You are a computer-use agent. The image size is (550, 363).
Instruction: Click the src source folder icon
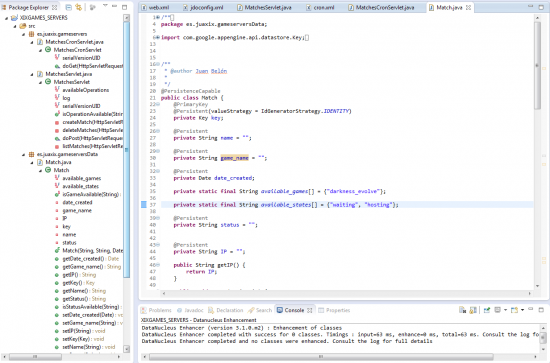click(x=23, y=26)
